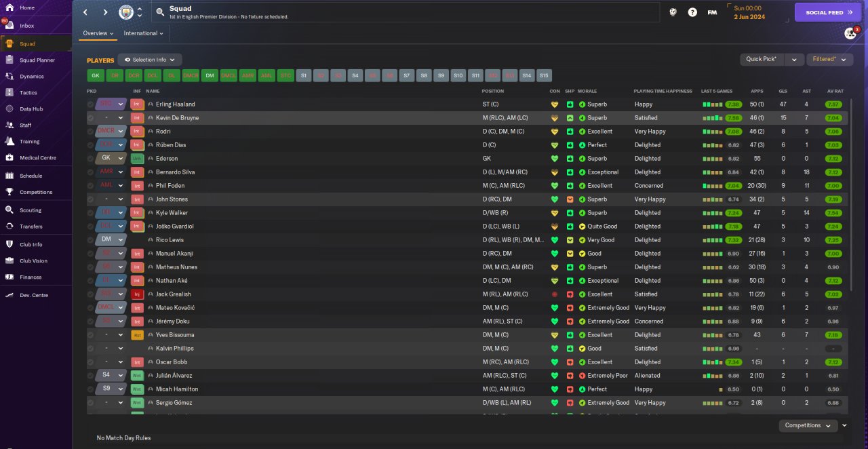Viewport: 868px width, 449px height.
Task: Toggle the selection circle for Erling Haaland
Action: point(91,104)
